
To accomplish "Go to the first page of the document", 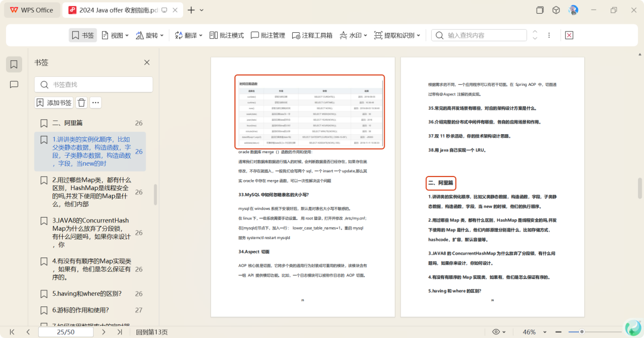I will [x=12, y=331].
